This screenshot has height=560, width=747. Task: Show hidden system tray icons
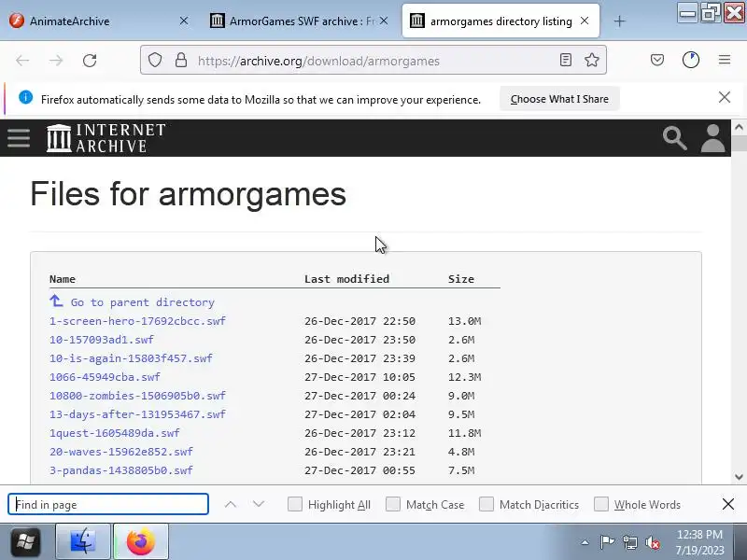pyautogui.click(x=585, y=542)
